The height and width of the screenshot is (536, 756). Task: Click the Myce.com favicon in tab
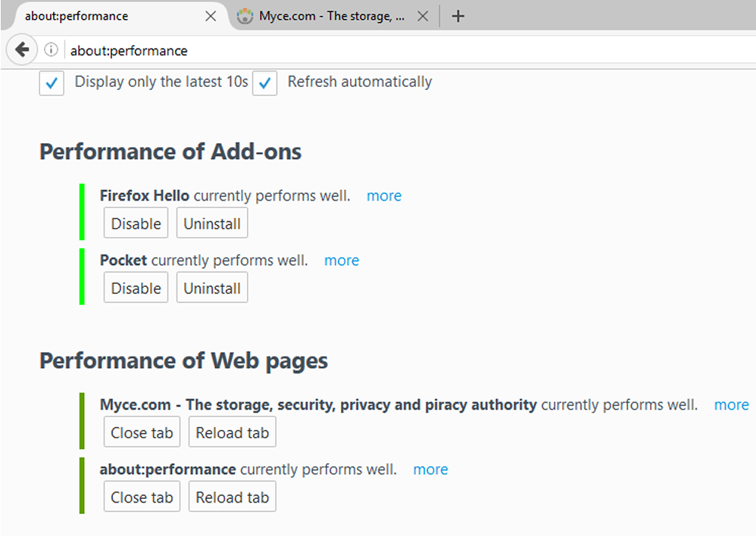point(245,17)
